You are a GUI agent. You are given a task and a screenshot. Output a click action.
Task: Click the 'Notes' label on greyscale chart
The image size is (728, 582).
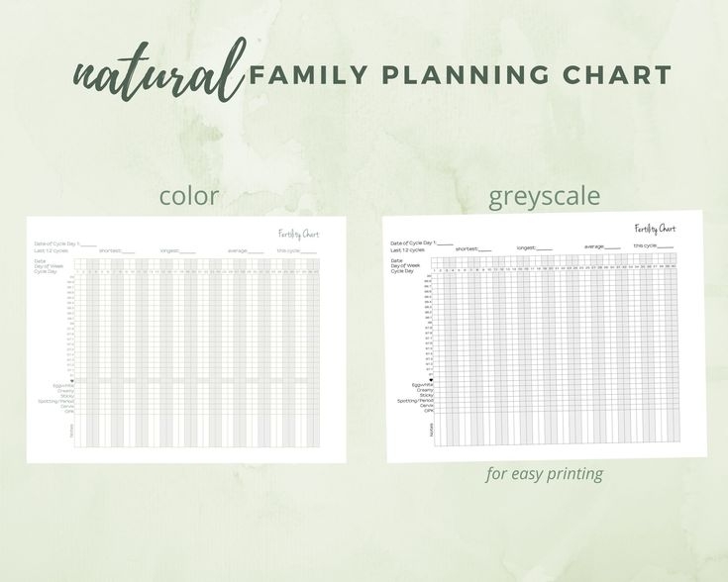(x=432, y=431)
